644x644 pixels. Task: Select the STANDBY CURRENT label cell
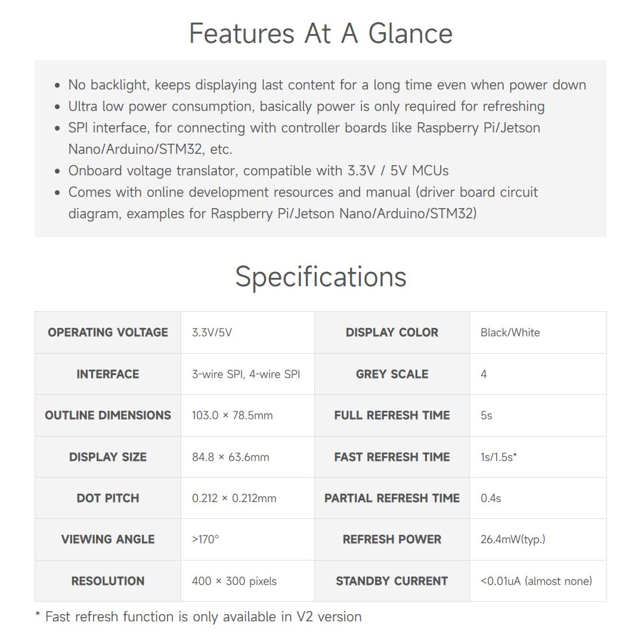coord(392,581)
